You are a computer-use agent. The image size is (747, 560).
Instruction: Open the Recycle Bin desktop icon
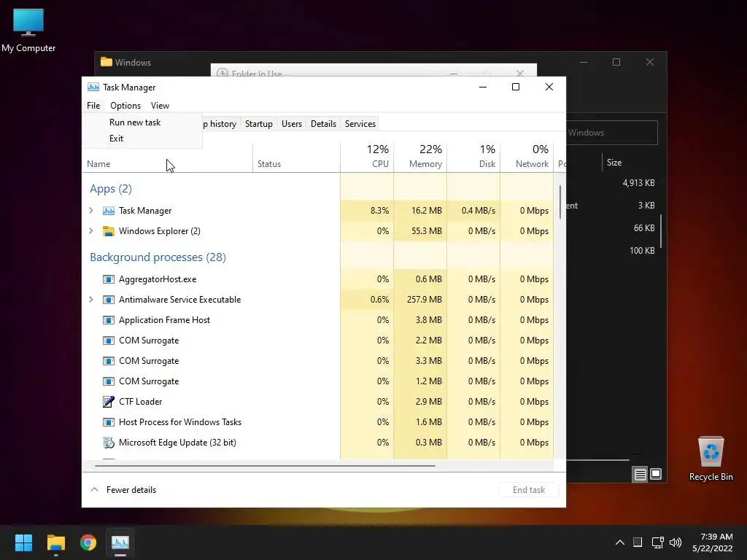point(711,459)
